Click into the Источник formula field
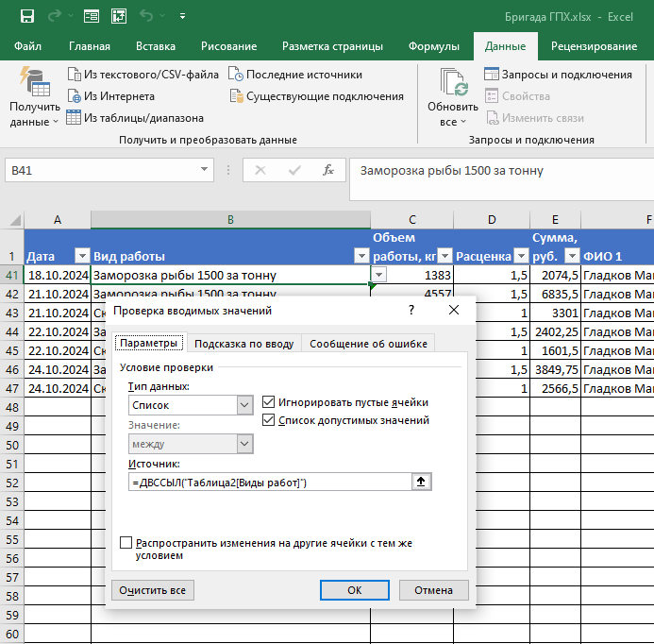 click(269, 483)
